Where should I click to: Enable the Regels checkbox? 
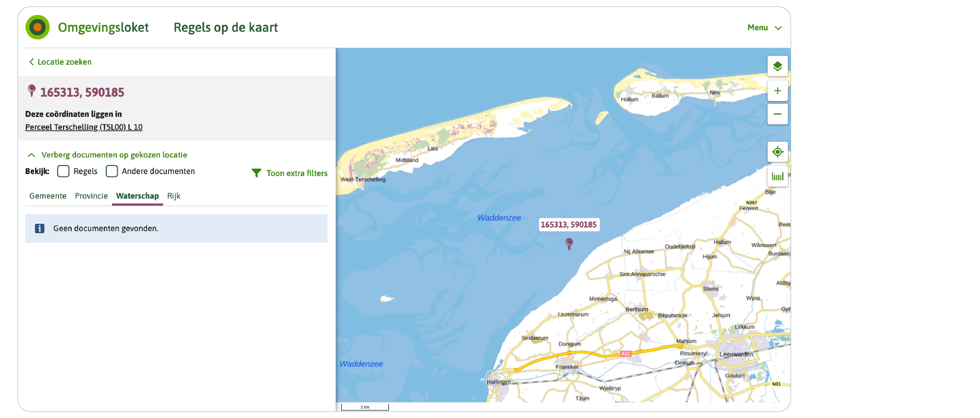pyautogui.click(x=63, y=171)
